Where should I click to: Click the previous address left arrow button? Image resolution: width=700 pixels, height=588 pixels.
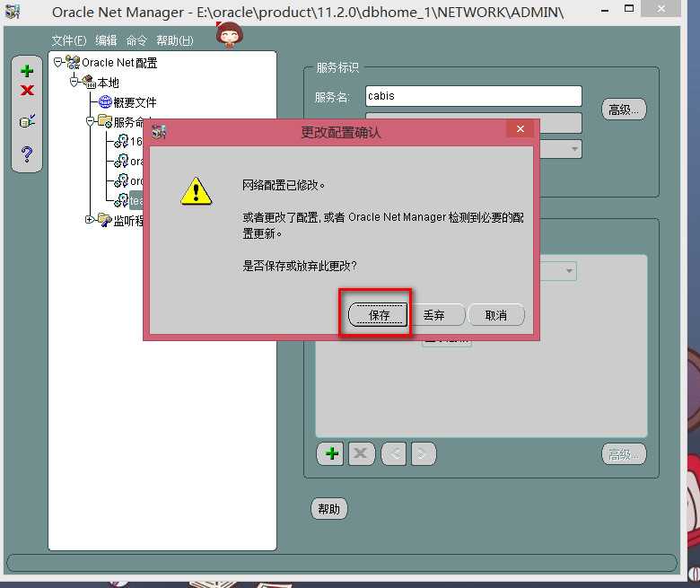394,453
